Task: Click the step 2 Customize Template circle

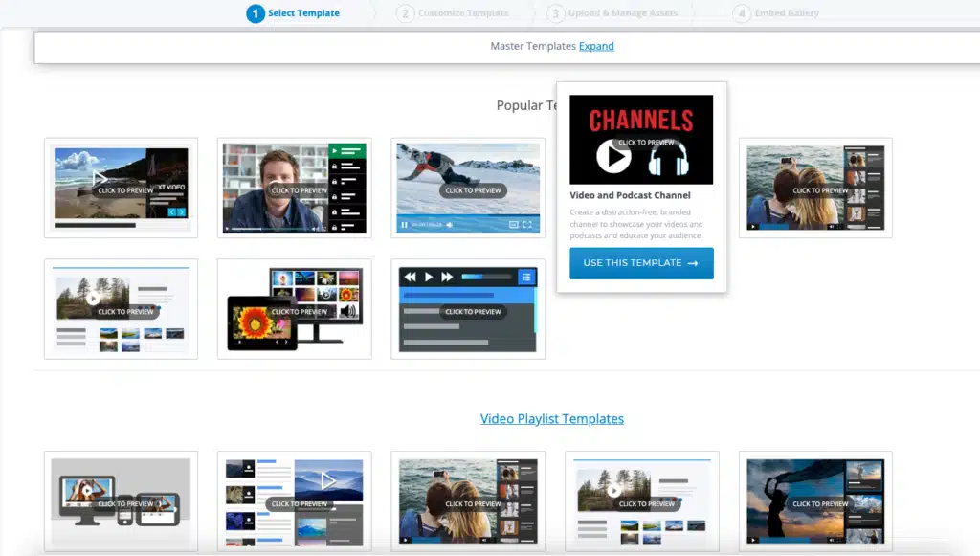Action: click(x=405, y=13)
